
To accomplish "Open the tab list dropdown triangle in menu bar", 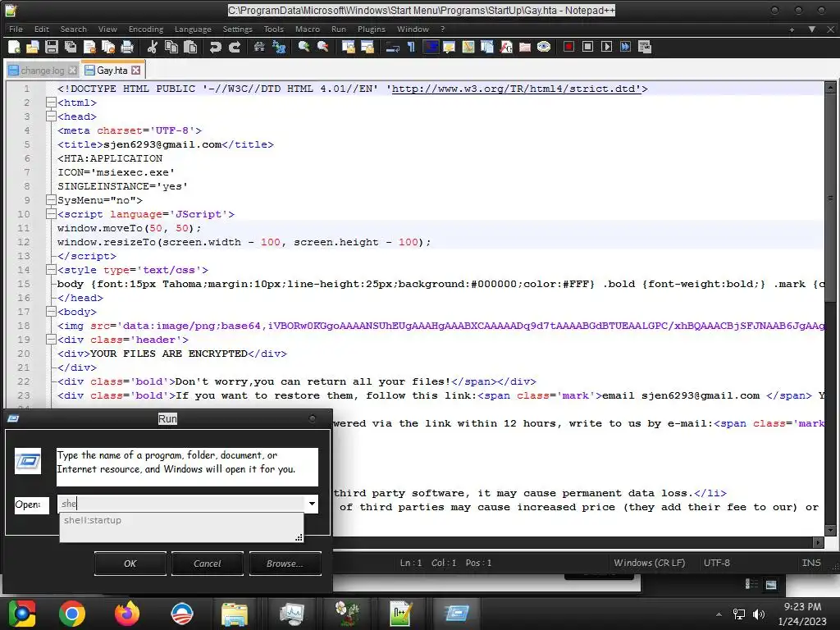I will (812, 30).
